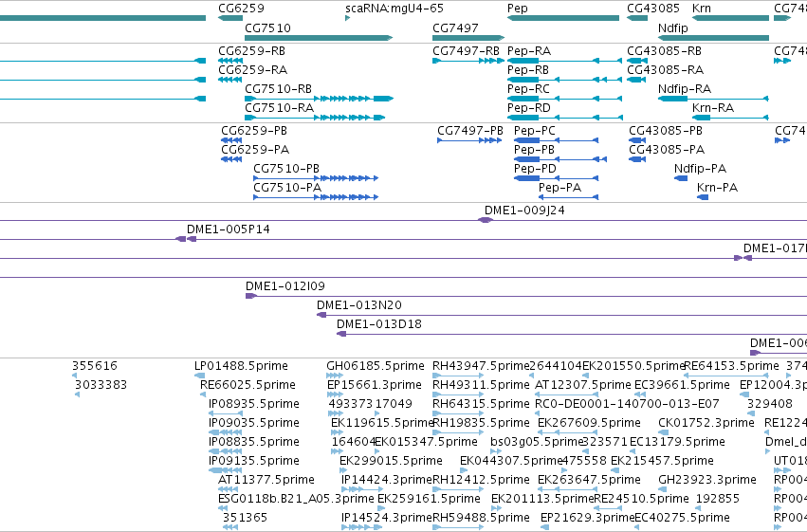807x532 pixels.
Task: Select transcript Krn-RA label
Action: (713, 108)
